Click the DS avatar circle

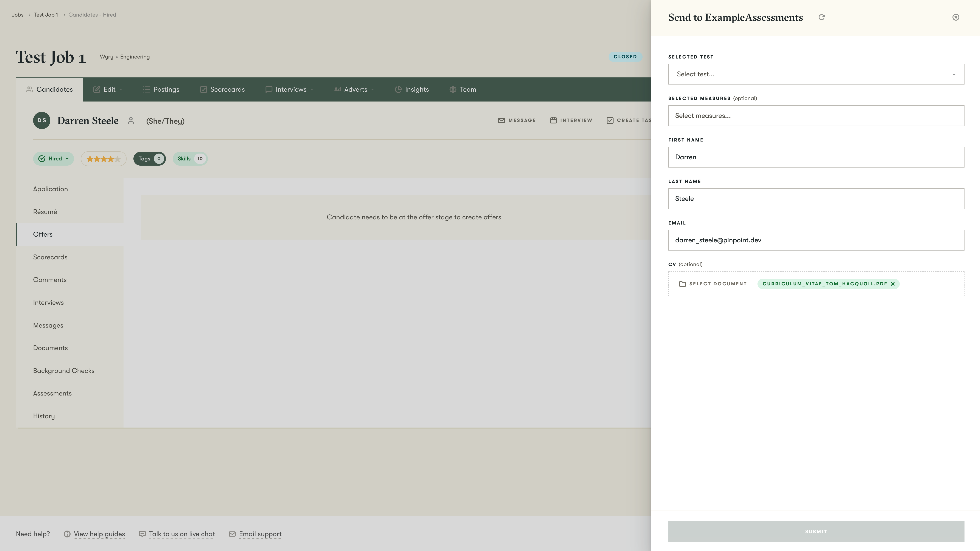tap(42, 120)
